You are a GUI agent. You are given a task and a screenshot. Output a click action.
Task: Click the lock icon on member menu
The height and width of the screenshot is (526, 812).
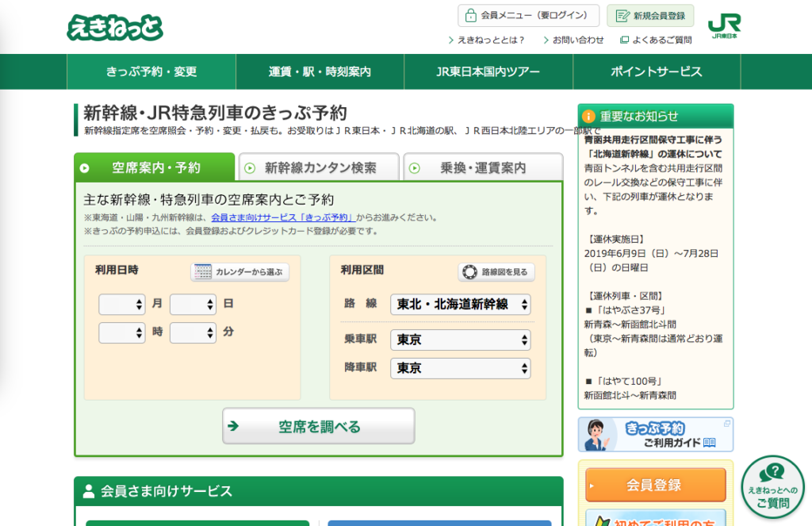470,16
